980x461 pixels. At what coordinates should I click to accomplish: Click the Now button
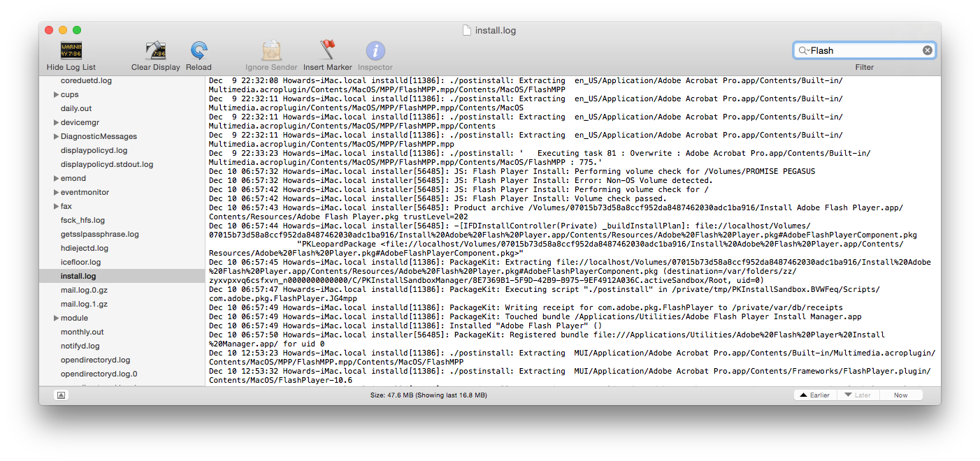coord(900,395)
